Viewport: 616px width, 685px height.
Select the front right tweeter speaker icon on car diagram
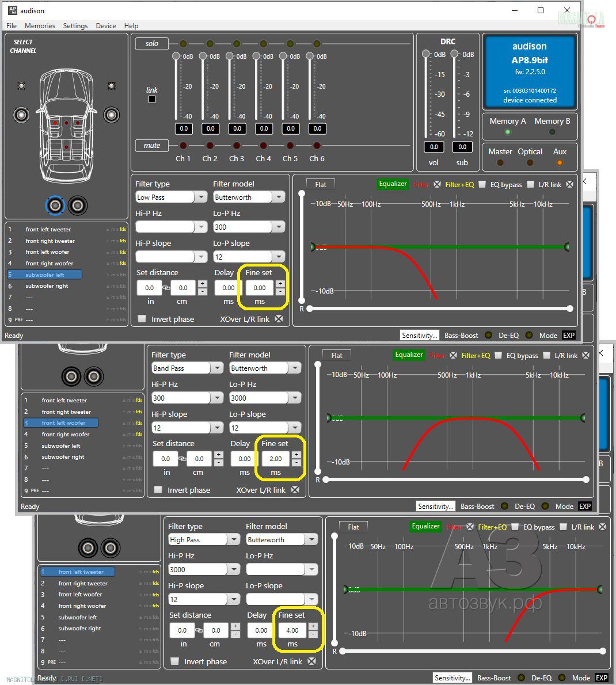coord(112,86)
